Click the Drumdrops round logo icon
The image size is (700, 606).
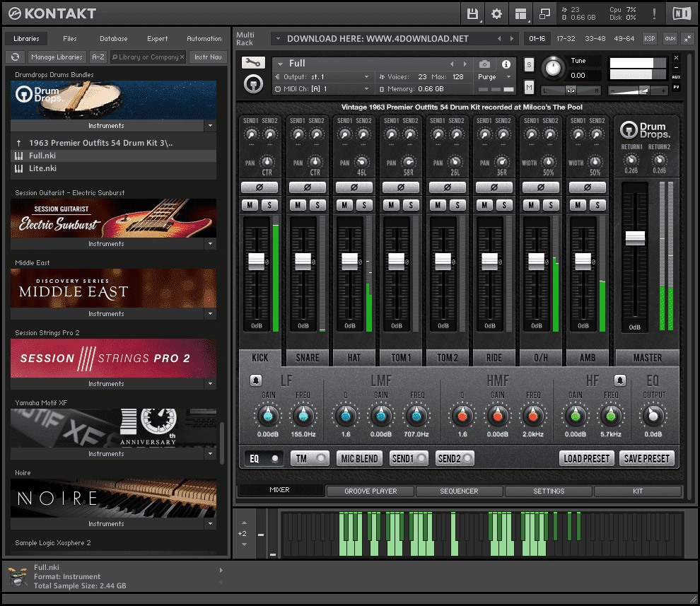[x=253, y=83]
